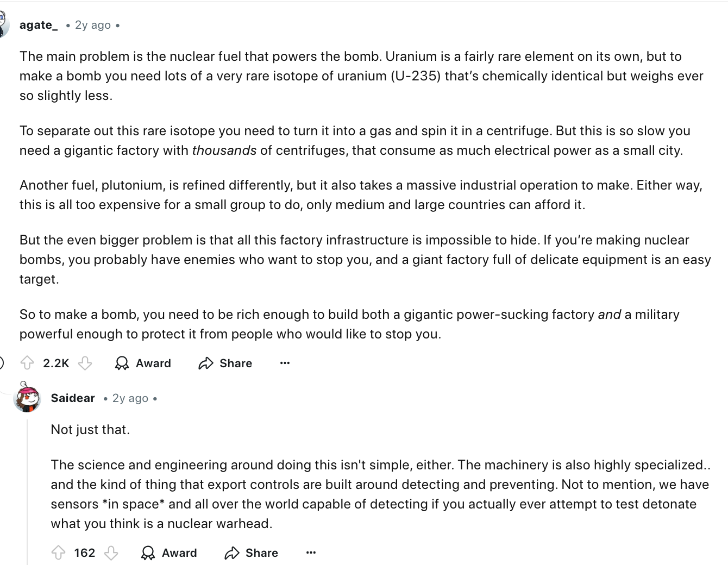This screenshot has height=565, width=728.
Task: Give an Award to agate_'s comment
Action: point(143,363)
